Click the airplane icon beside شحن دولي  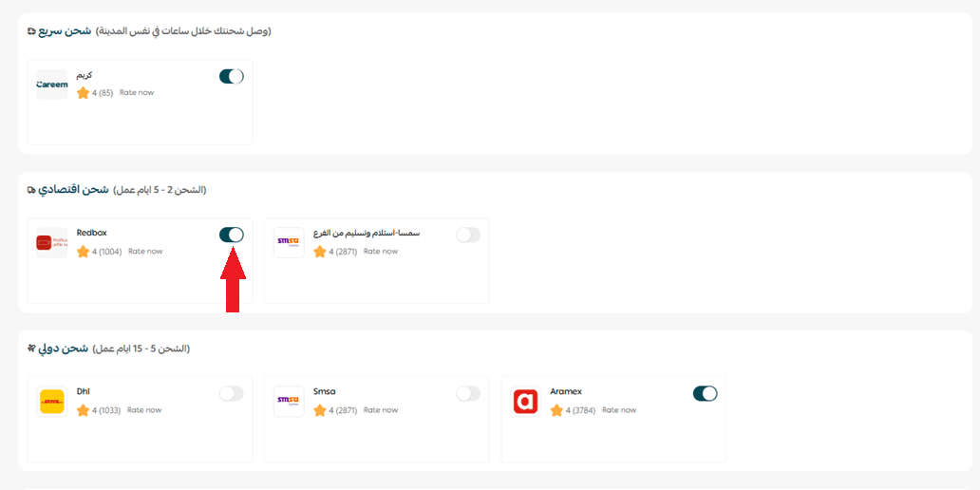pyautogui.click(x=31, y=349)
